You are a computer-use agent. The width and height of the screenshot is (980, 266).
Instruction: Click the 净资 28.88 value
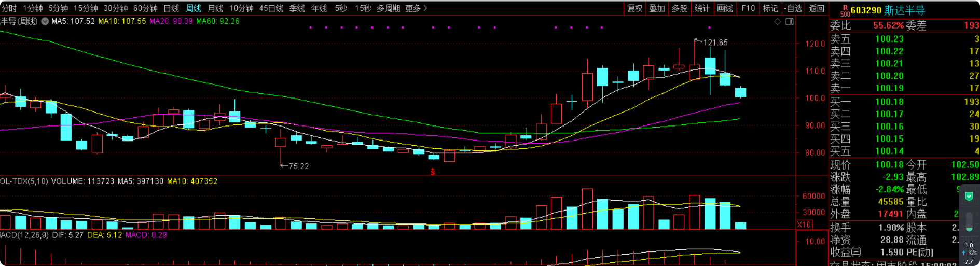point(892,240)
